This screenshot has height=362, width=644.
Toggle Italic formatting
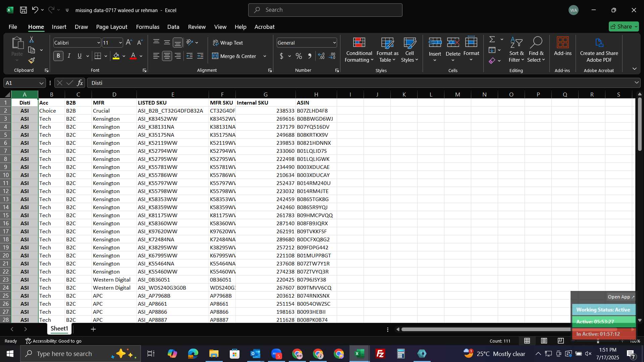(69, 56)
